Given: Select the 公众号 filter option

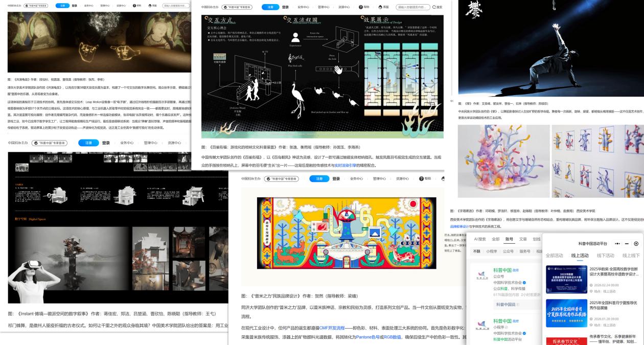Looking at the screenshot, I should pyautogui.click(x=508, y=251).
